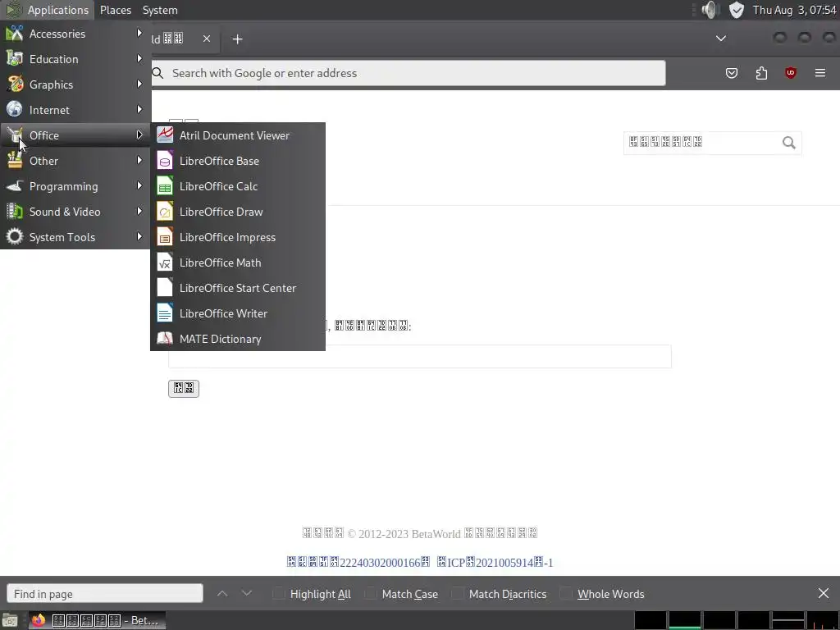Switch to Firefox window in taskbar
The width and height of the screenshot is (840, 630).
97,620
